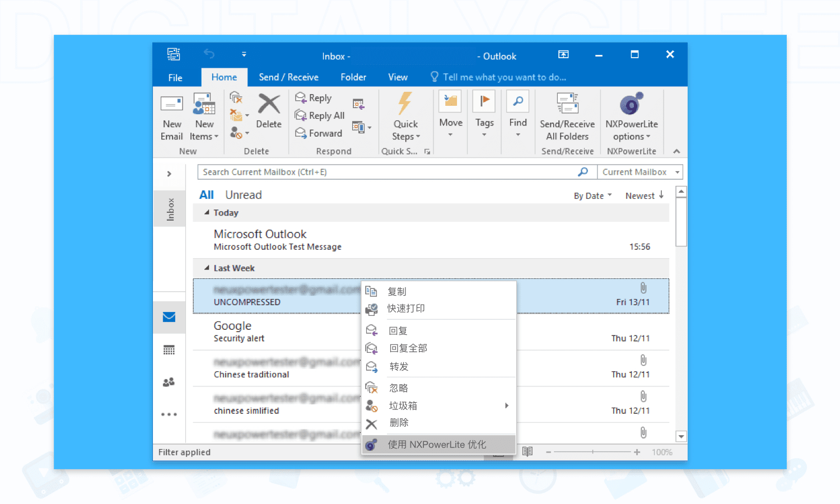Image resolution: width=840 pixels, height=504 pixels.
Task: Open more navigation options (three dots)
Action: click(x=169, y=414)
